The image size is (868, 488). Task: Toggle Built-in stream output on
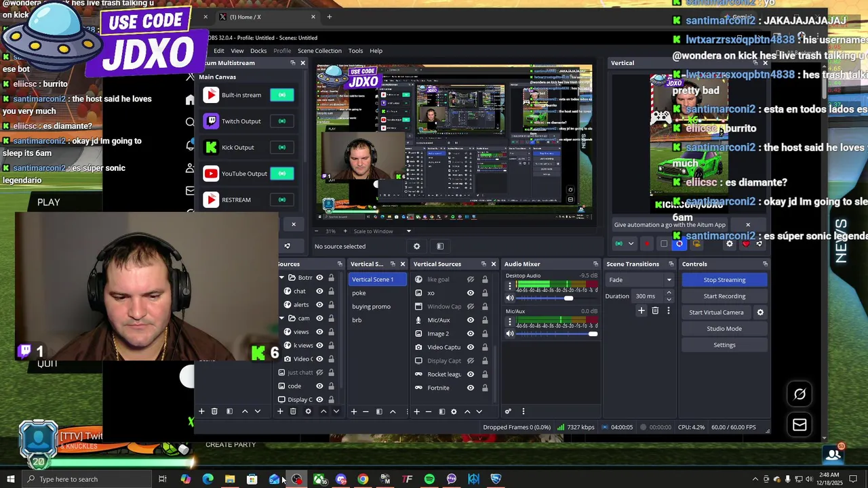pyautogui.click(x=282, y=95)
